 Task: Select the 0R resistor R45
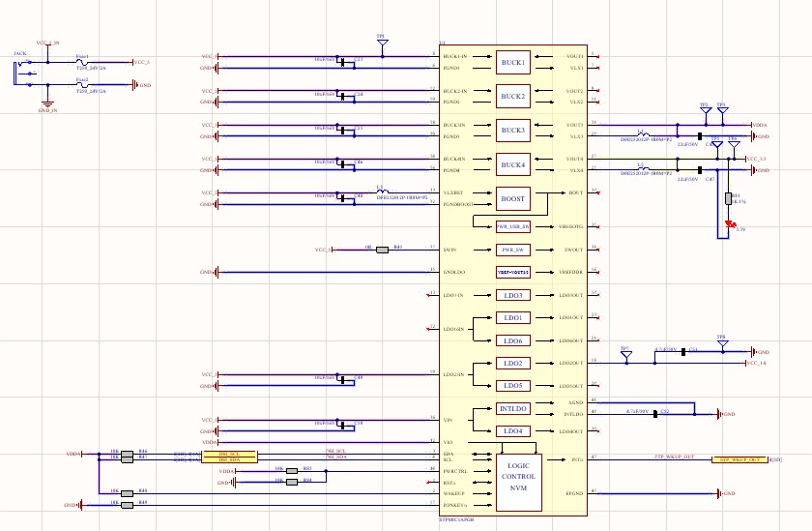pos(382,250)
